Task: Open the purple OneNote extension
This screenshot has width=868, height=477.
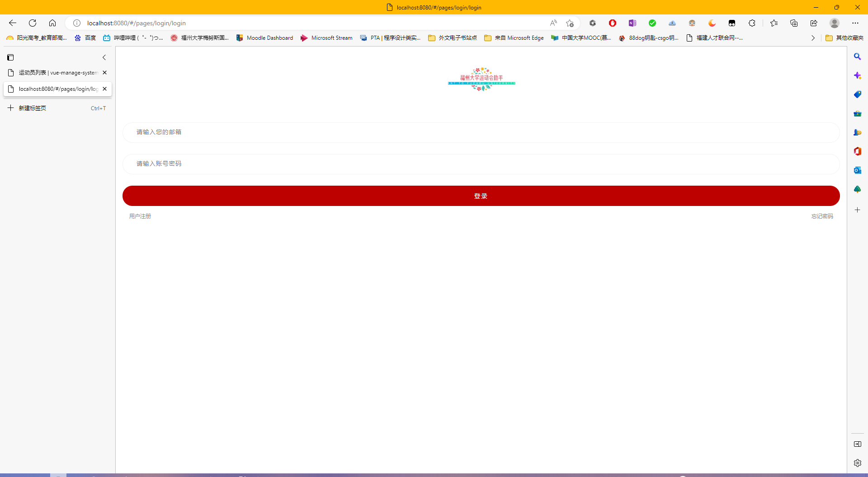Action: pyautogui.click(x=632, y=23)
